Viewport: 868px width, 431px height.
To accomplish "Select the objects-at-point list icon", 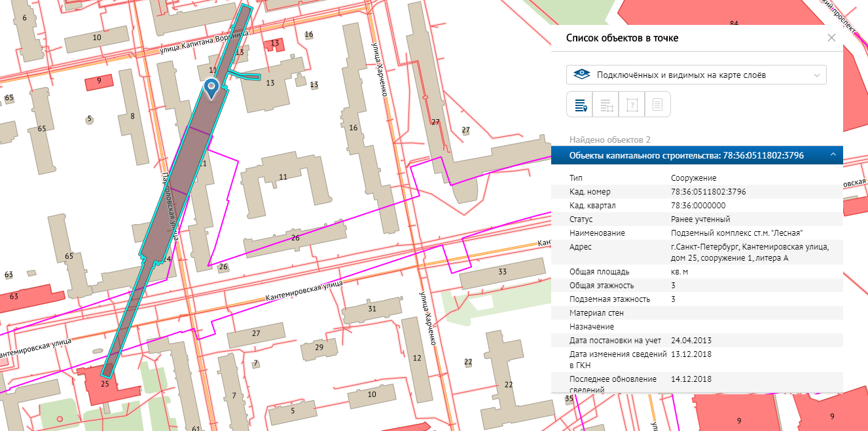I will coord(579,105).
